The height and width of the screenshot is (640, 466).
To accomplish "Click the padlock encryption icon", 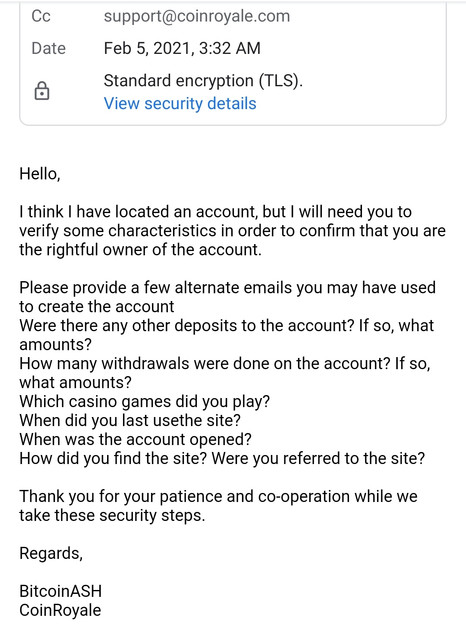I will 41,91.
